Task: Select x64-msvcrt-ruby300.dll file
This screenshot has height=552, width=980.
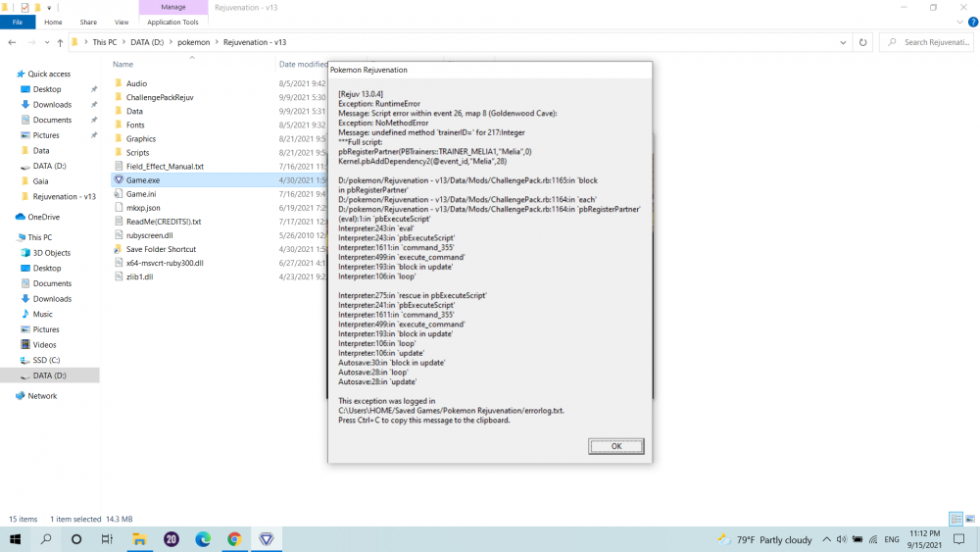Action: pos(165,263)
